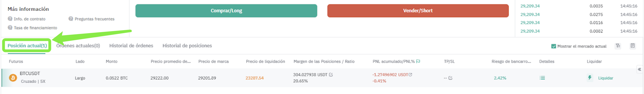644x94 pixels.
Task: Toggle Mostrar el mercado actual checkbox
Action: (554, 46)
